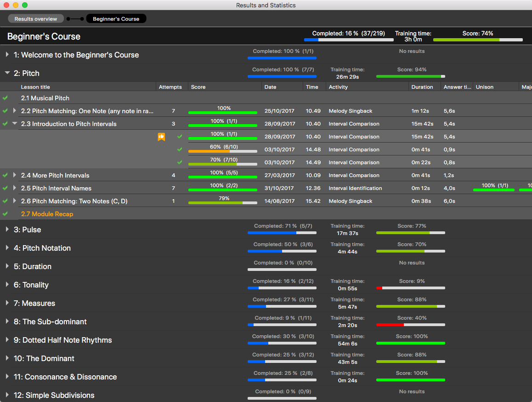
Task: Expand lesson 2.2 Pitch Matching attempts
Action: [14, 110]
